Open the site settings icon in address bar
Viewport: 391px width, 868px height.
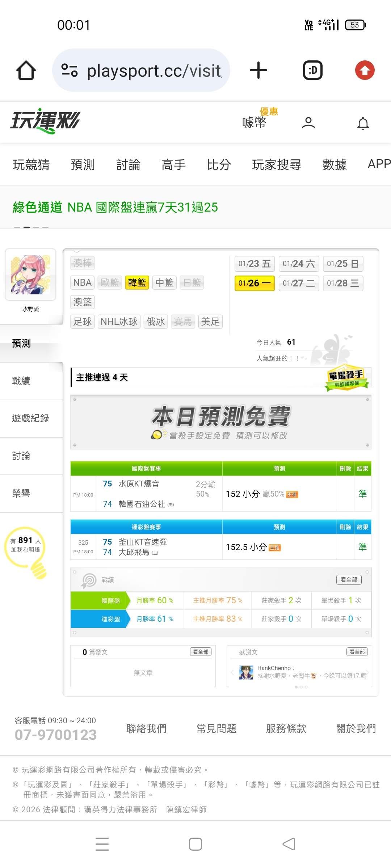[x=70, y=70]
